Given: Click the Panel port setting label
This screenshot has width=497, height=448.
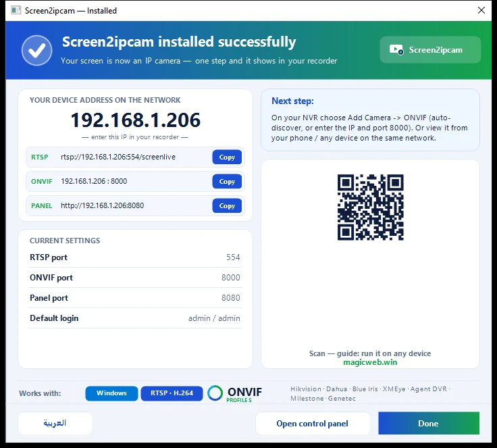Looking at the screenshot, I should [49, 298].
